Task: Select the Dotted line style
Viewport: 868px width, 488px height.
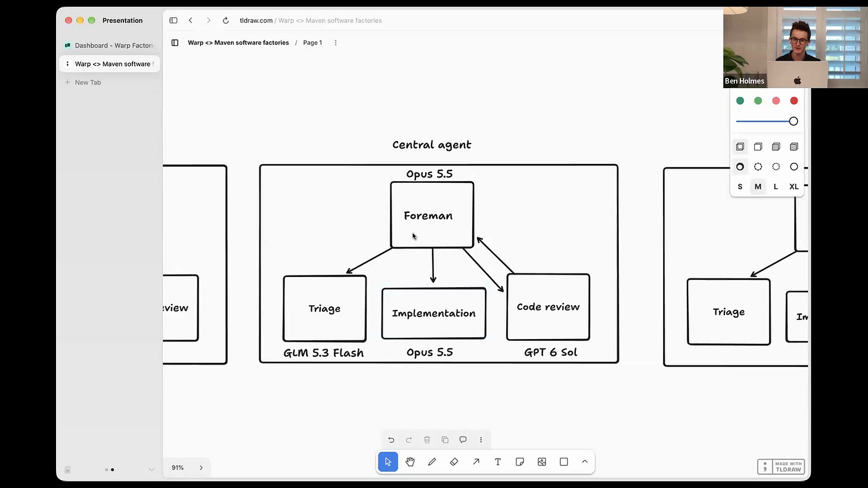Action: (x=776, y=167)
